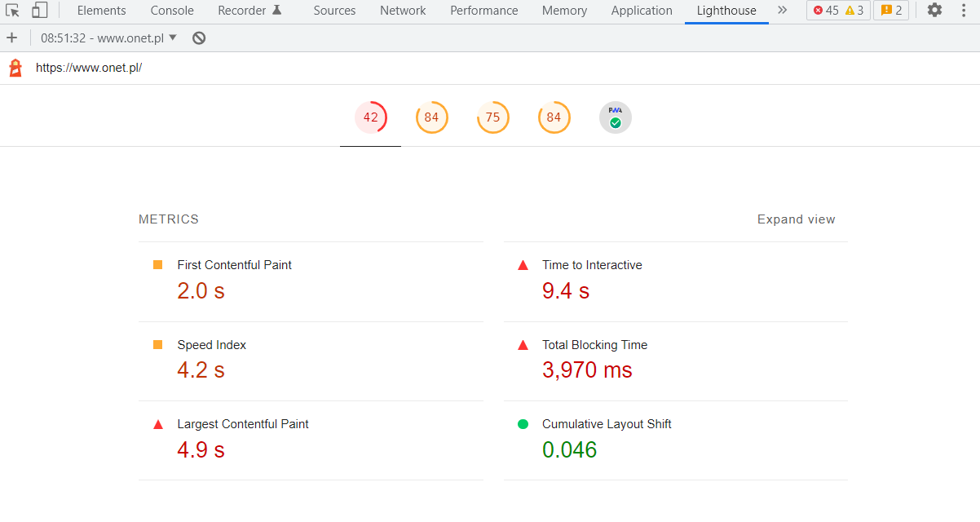Start a new Lighthouse audit with plus
This screenshot has width=980, height=522.
tap(11, 38)
